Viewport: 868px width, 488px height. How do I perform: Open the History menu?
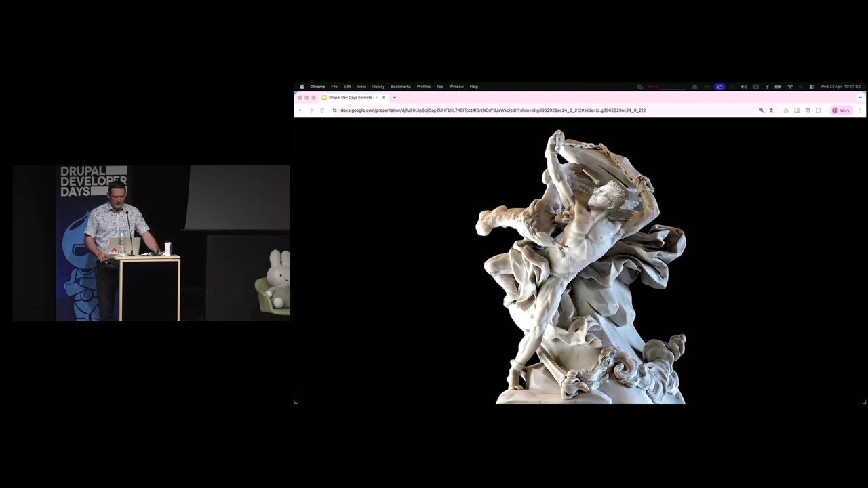coord(378,87)
